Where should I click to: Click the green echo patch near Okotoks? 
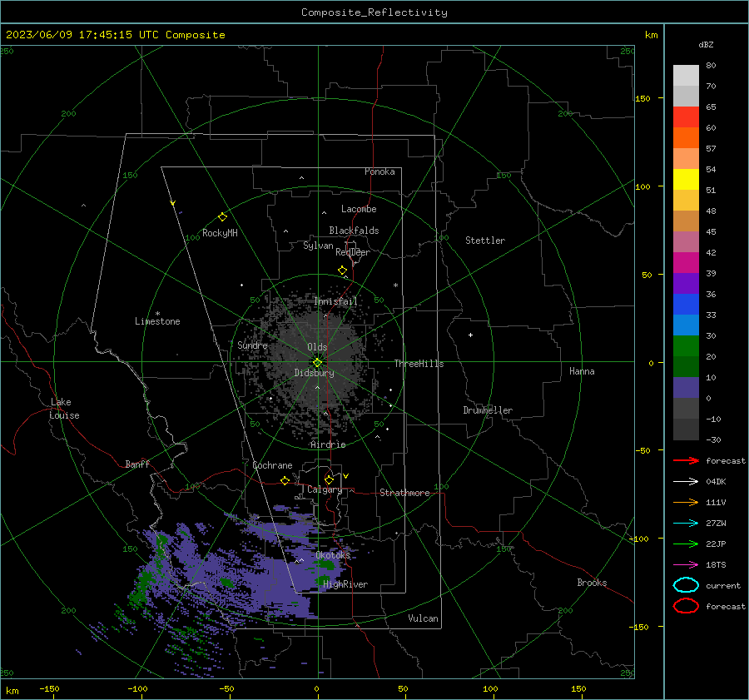pyautogui.click(x=327, y=565)
